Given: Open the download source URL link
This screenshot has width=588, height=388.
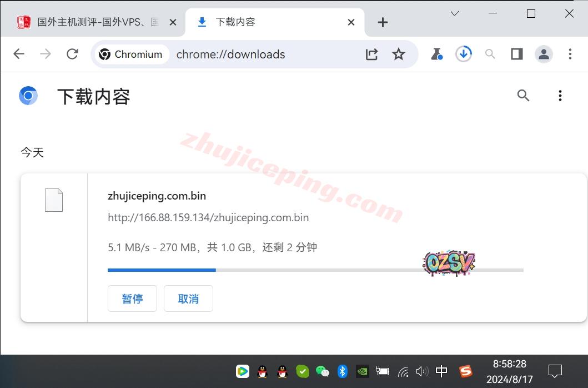Looking at the screenshot, I should pyautogui.click(x=208, y=218).
